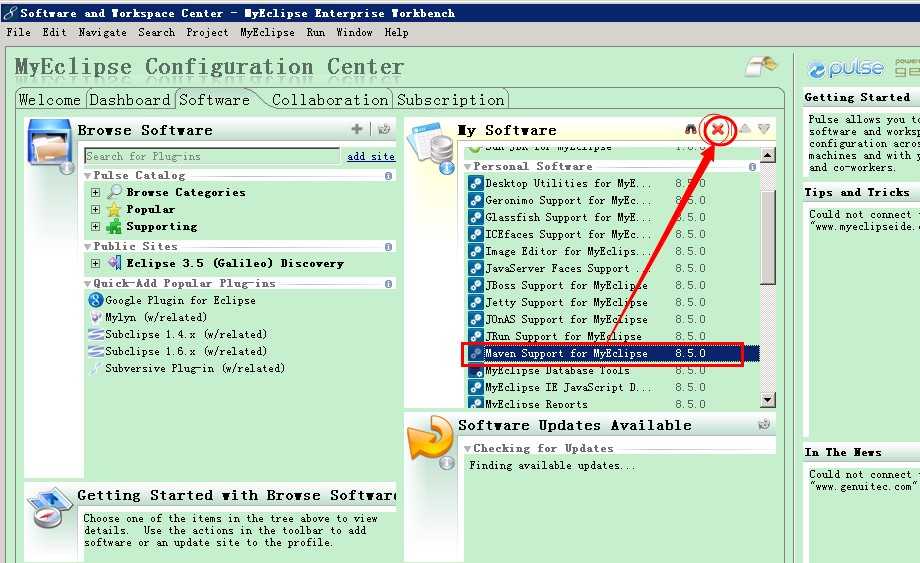Select the Maven Support for MyEclipse row

[613, 354]
